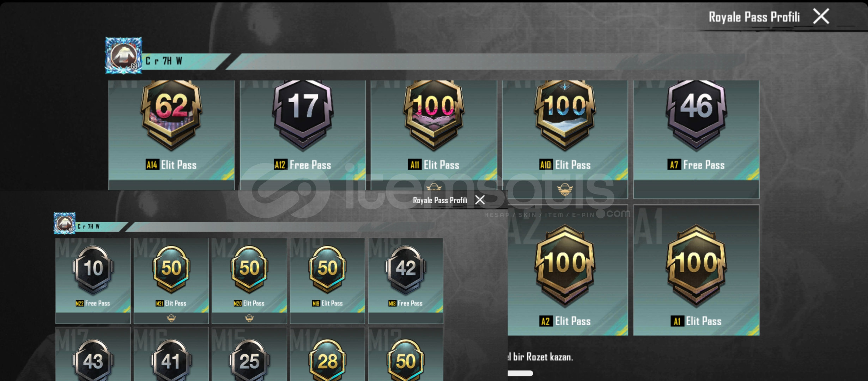Image resolution: width=868 pixels, height=381 pixels.
Task: Open the M19 Elit Pass badge
Action: pos(327,281)
